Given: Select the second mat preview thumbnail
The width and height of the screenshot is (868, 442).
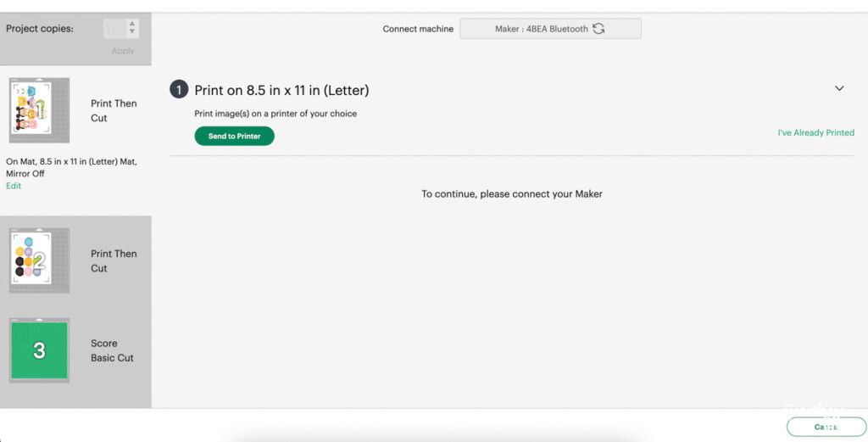Looking at the screenshot, I should 39,260.
